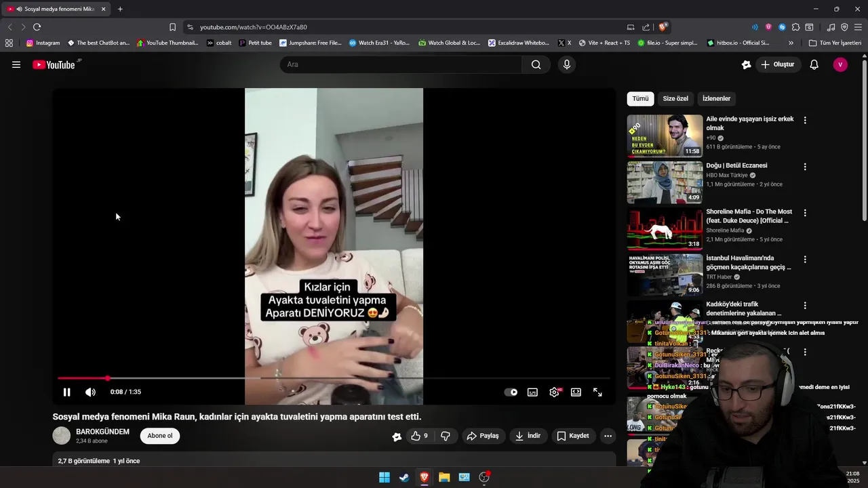This screenshot has width=868, height=488.
Task: Open player settings gear
Action: tap(555, 392)
